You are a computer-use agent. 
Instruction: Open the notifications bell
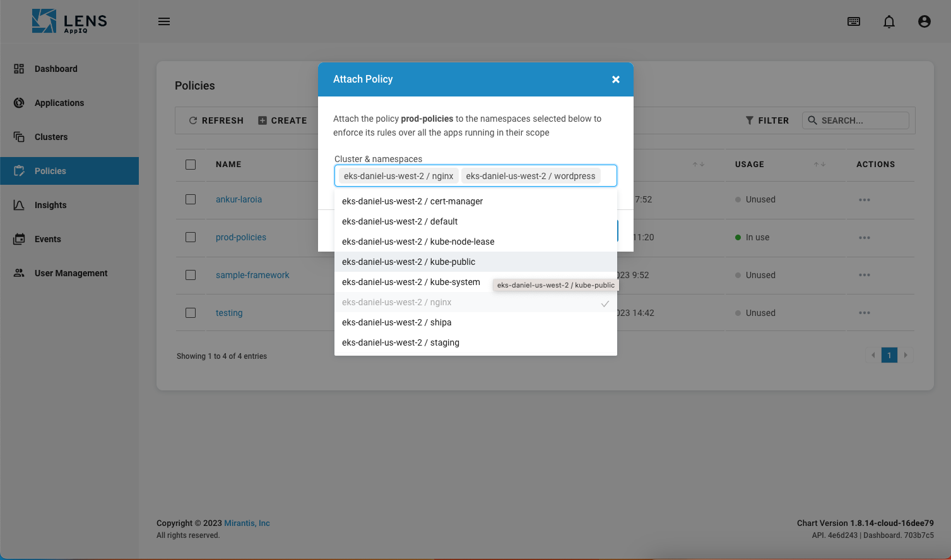pyautogui.click(x=889, y=21)
